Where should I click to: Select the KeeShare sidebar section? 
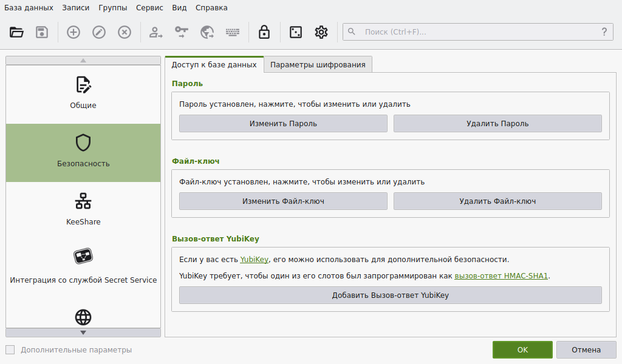tap(83, 209)
